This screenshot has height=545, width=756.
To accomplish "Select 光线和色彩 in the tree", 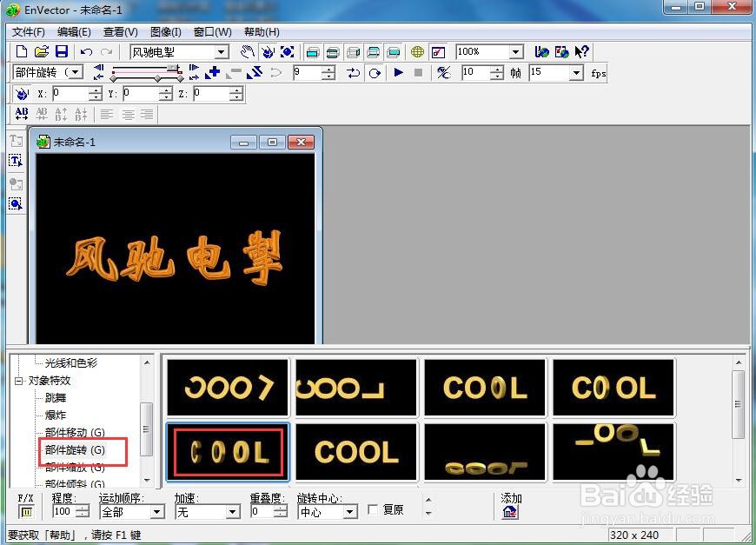I will click(x=71, y=363).
